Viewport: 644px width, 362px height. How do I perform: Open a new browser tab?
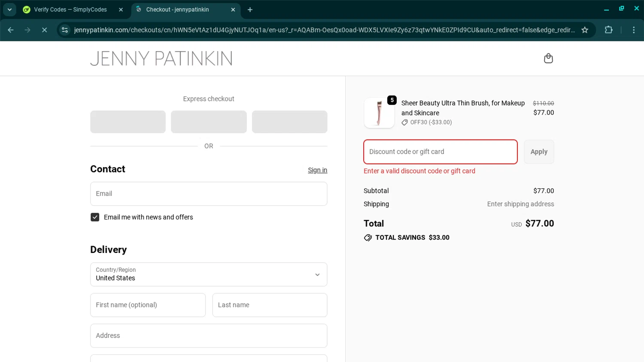(250, 9)
